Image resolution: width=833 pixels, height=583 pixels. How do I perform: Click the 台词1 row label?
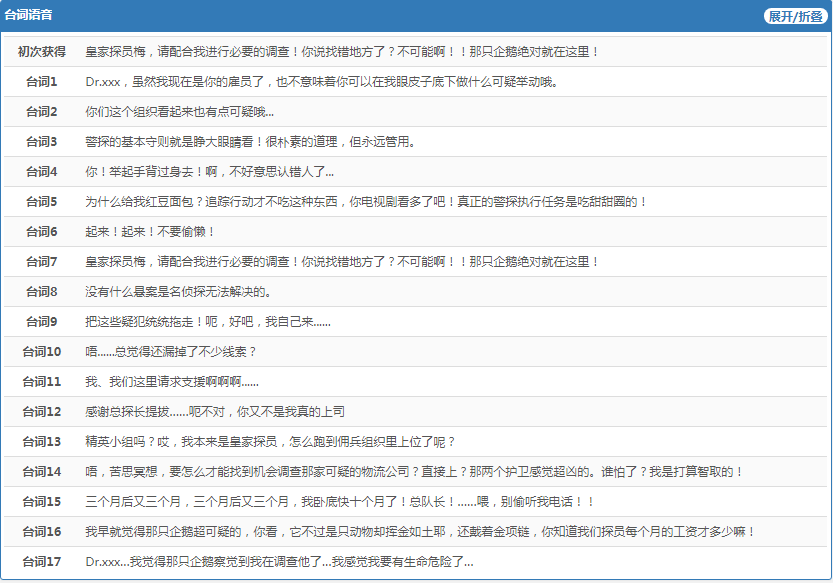coord(42,82)
